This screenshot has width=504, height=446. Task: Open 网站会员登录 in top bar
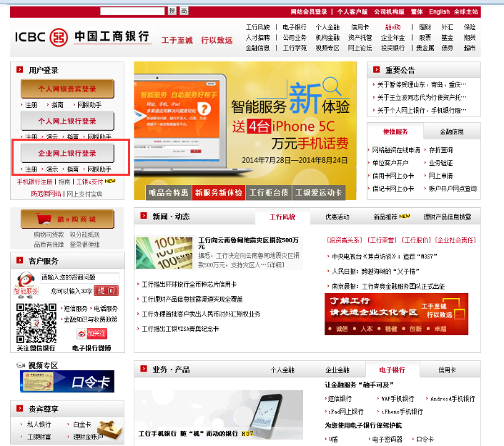309,12
